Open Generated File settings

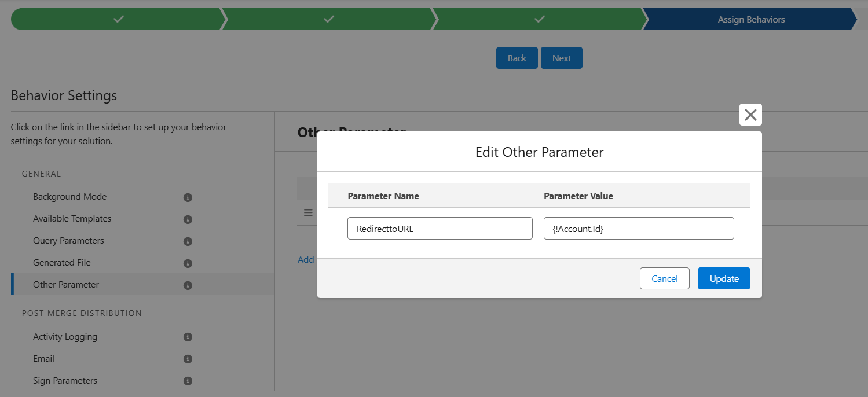tap(62, 262)
